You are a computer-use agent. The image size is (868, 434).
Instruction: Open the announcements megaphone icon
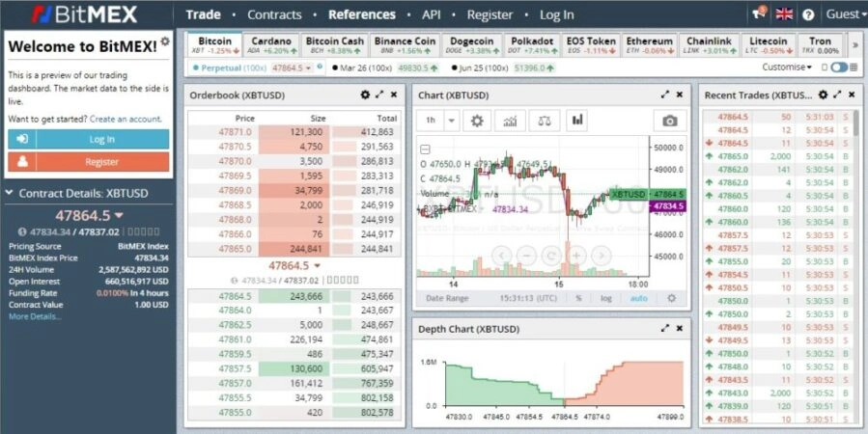point(759,14)
